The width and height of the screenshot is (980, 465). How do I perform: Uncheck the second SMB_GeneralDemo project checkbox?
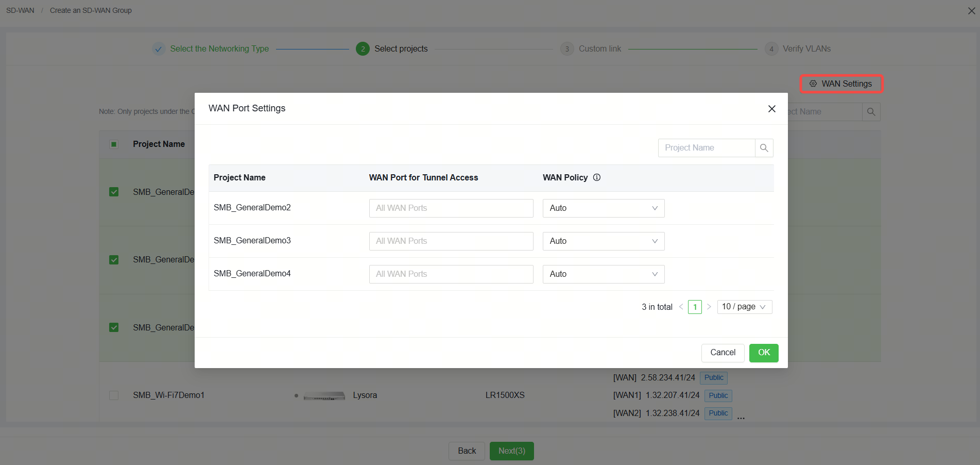pos(114,260)
